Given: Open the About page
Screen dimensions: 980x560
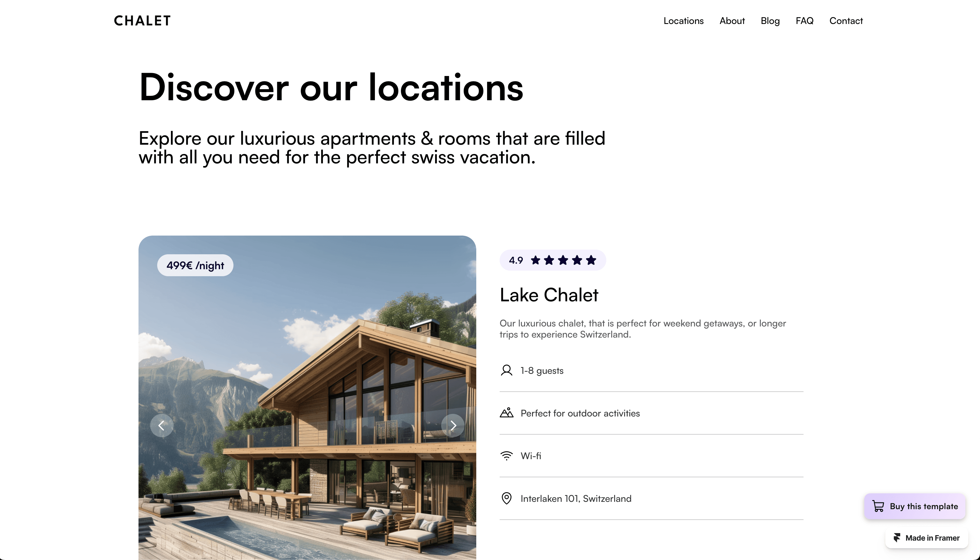Looking at the screenshot, I should point(732,21).
